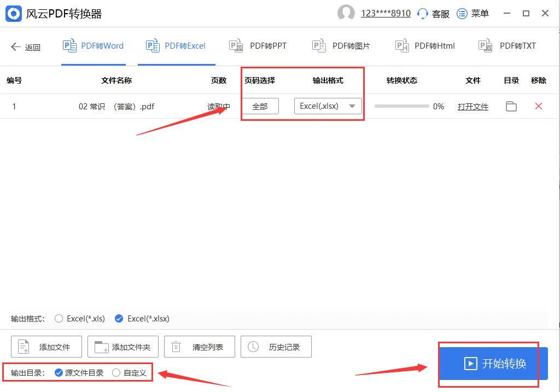Click the 风云PDF转换器 app logo icon
560x392 pixels.
point(14,14)
